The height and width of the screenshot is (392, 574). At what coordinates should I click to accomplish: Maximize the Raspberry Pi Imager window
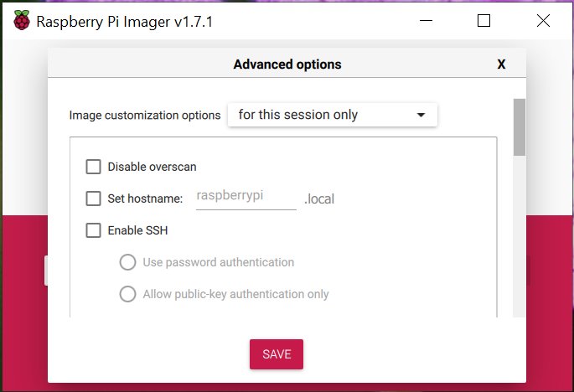click(x=484, y=20)
